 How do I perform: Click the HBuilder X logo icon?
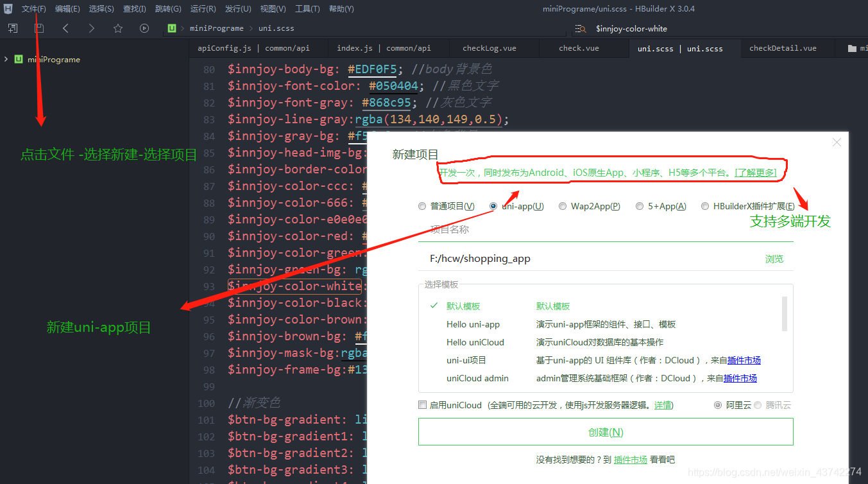tap(8, 9)
